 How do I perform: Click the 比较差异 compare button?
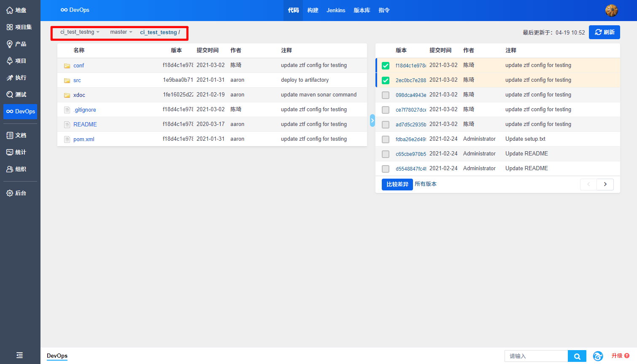(x=397, y=184)
